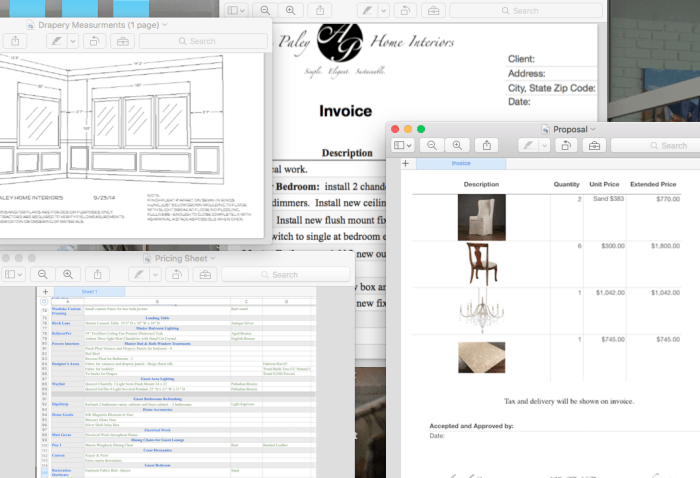Rotate the Pricing Sheet page

coord(176,274)
